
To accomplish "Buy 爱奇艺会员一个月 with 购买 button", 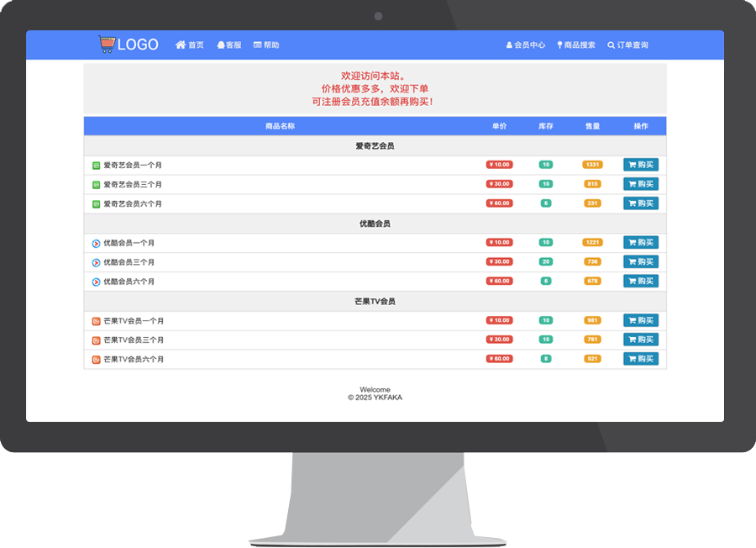I will coord(640,165).
